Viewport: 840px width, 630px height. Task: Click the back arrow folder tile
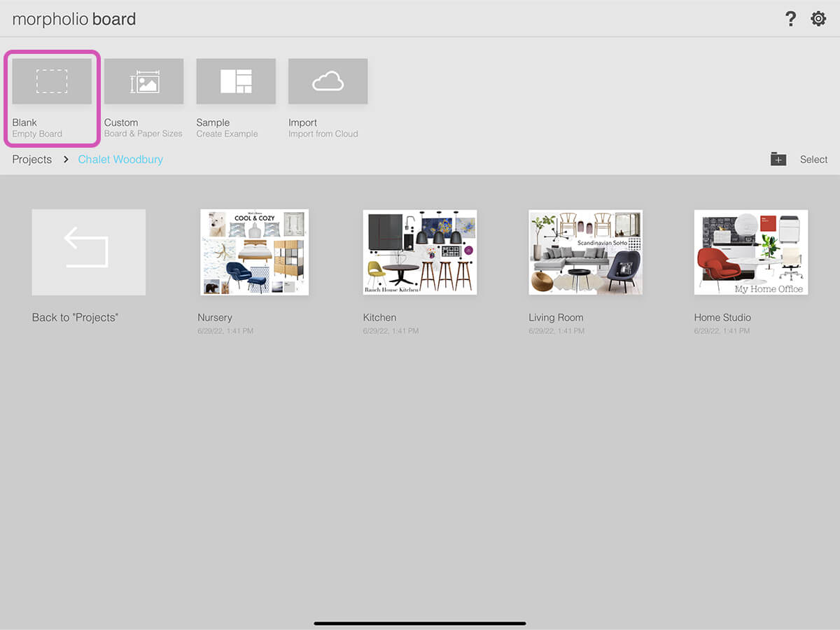coord(89,252)
